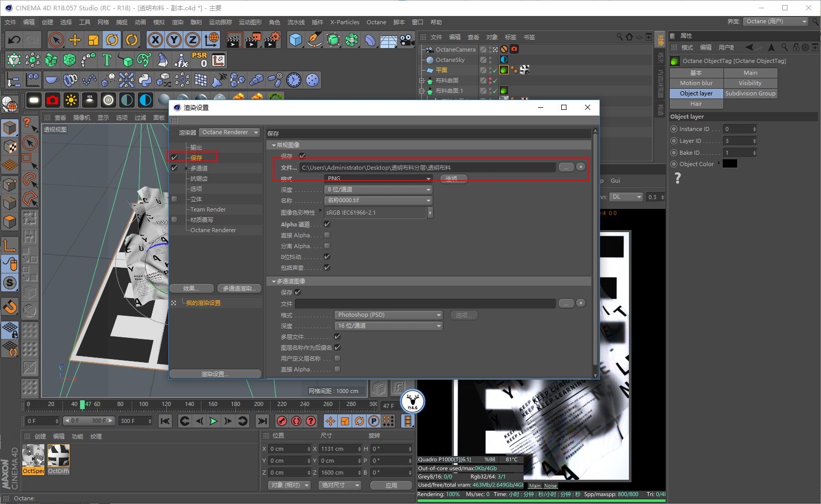Toggle the 8位抖动 checkbox
The image size is (821, 504).
point(327,257)
